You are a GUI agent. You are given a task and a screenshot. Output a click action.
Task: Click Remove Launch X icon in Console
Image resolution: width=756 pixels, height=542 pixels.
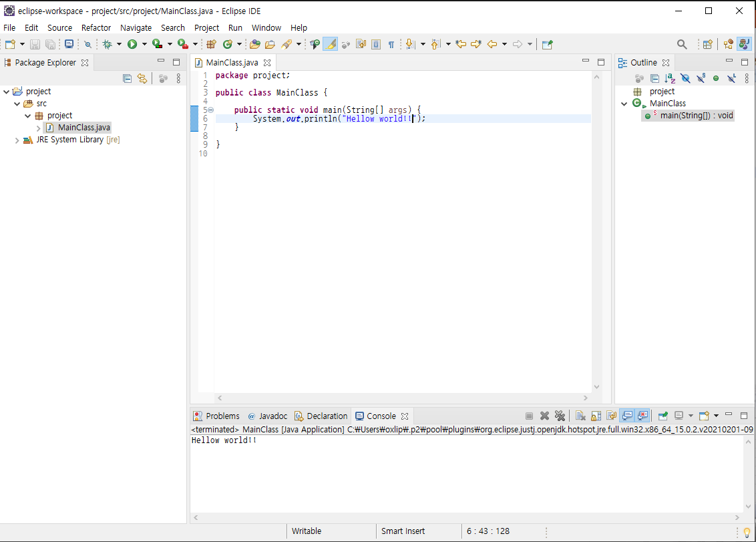tap(544, 416)
